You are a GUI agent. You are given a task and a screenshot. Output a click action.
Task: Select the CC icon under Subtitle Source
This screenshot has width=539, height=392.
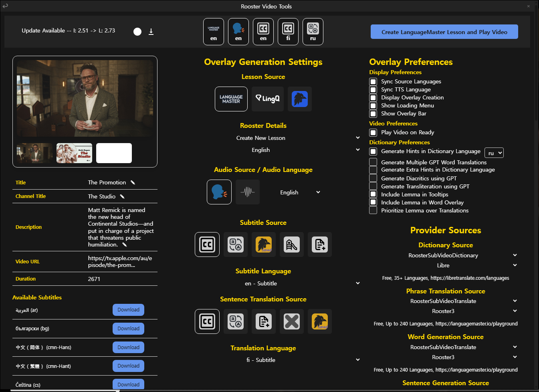tap(207, 244)
